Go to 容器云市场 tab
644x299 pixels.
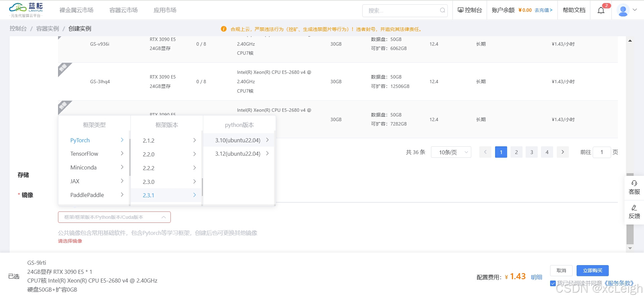tap(123, 10)
